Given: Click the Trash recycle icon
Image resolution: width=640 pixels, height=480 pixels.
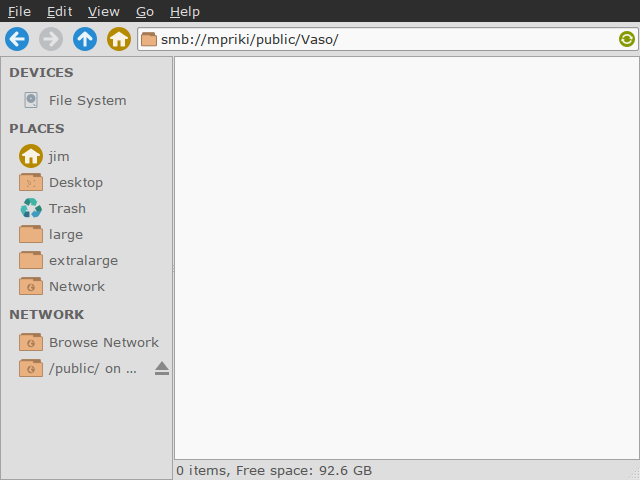Looking at the screenshot, I should (31, 208).
